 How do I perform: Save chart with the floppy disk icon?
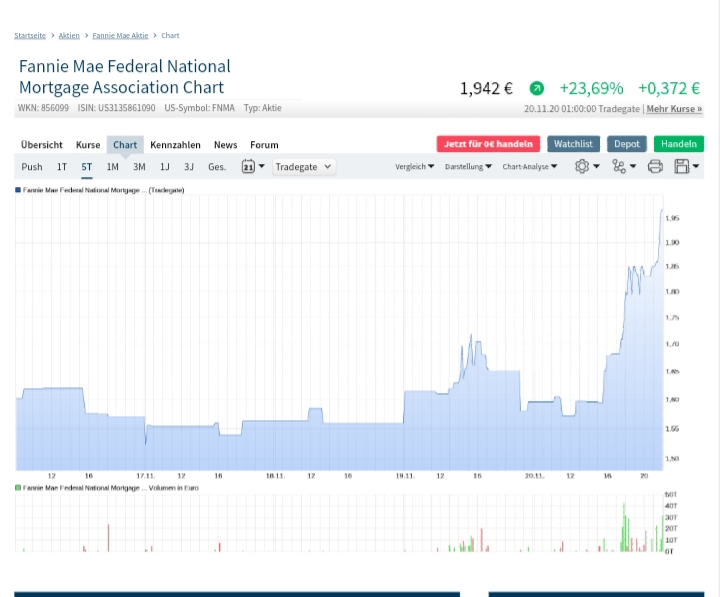[682, 166]
